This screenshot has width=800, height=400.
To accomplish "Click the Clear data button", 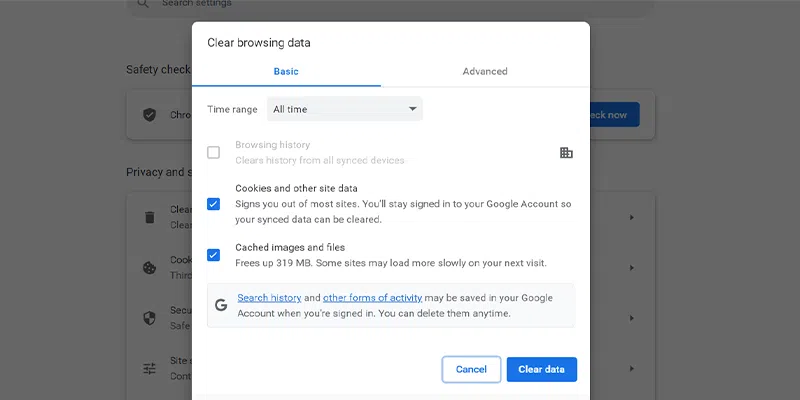I will (x=541, y=369).
